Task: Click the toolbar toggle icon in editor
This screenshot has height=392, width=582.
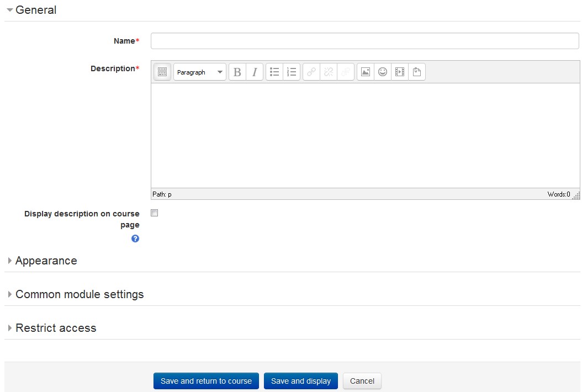Action: [162, 72]
